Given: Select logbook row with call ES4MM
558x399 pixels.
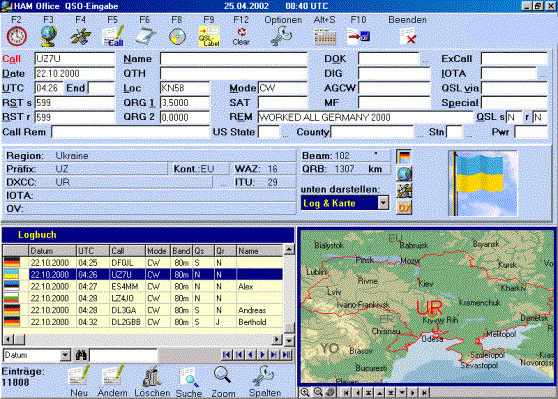Looking at the screenshot, I should click(143, 287).
